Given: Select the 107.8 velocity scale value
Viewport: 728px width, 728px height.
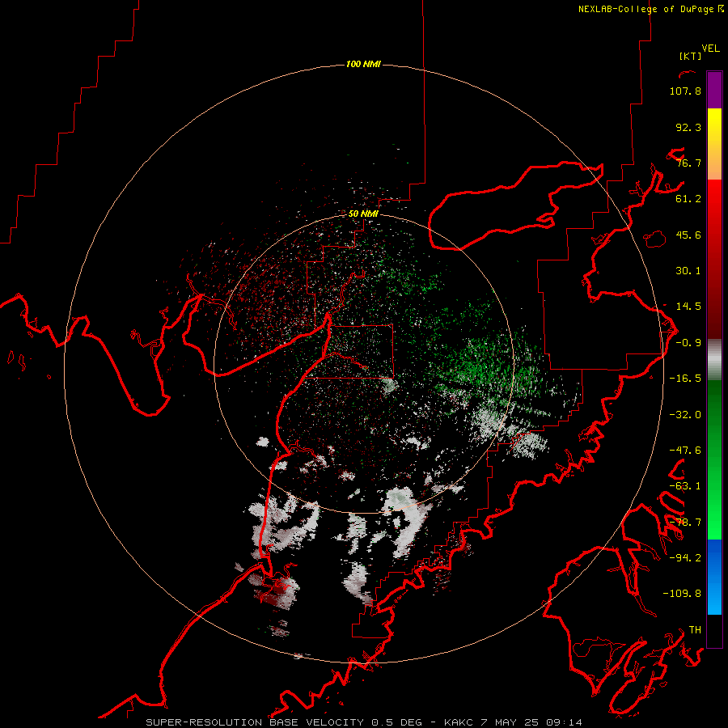Looking at the screenshot, I should [x=685, y=91].
